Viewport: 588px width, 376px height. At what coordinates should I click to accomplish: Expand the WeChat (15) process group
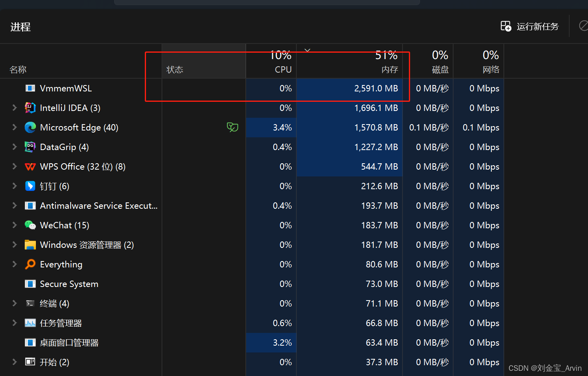pos(15,225)
